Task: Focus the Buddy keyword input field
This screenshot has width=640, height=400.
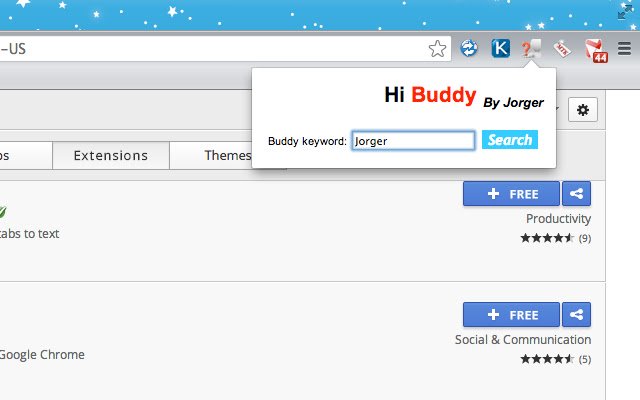Action: click(413, 140)
